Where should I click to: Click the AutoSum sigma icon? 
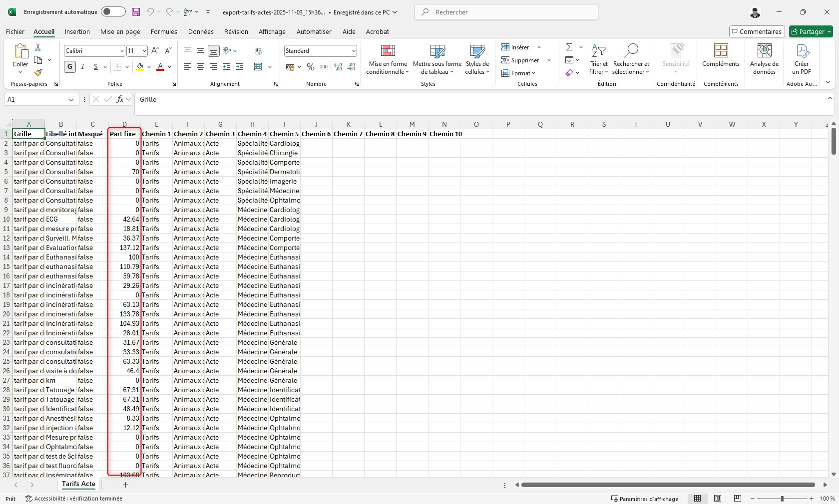(x=569, y=47)
